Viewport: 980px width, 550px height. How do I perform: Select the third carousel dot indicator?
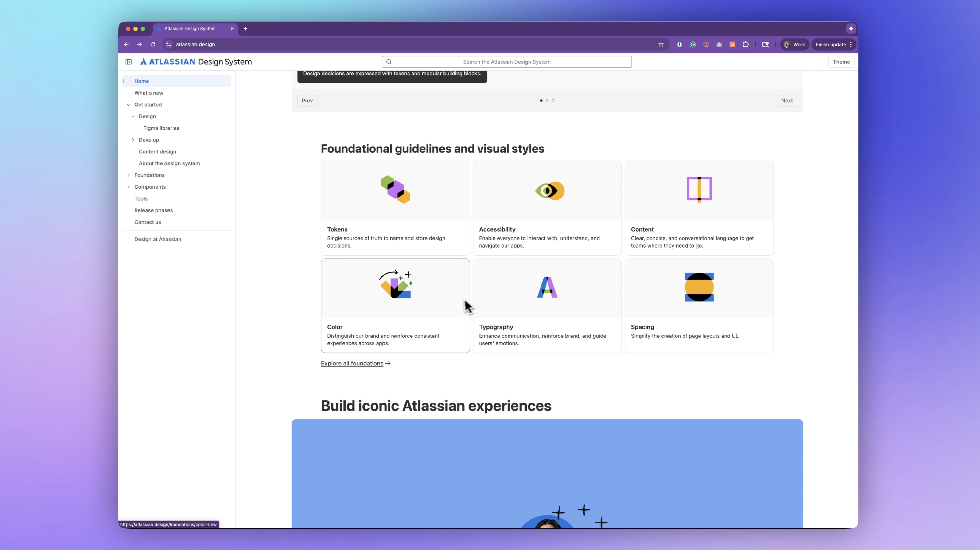(x=553, y=101)
